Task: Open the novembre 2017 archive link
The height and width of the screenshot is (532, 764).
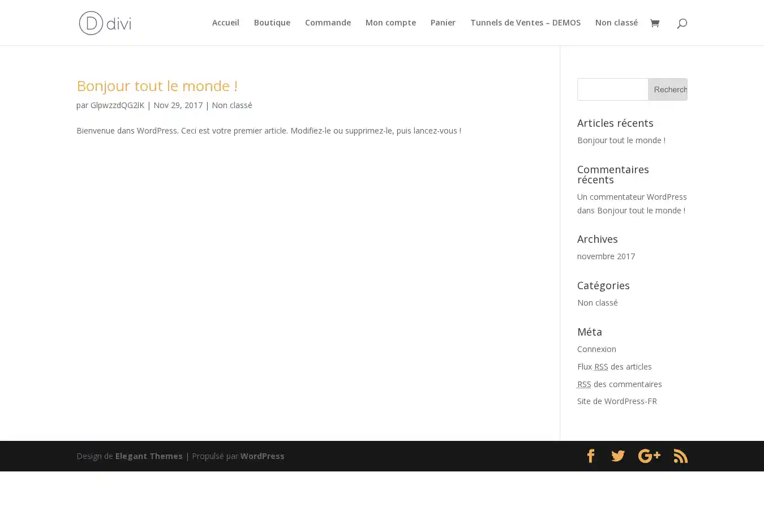Action: pos(606,256)
